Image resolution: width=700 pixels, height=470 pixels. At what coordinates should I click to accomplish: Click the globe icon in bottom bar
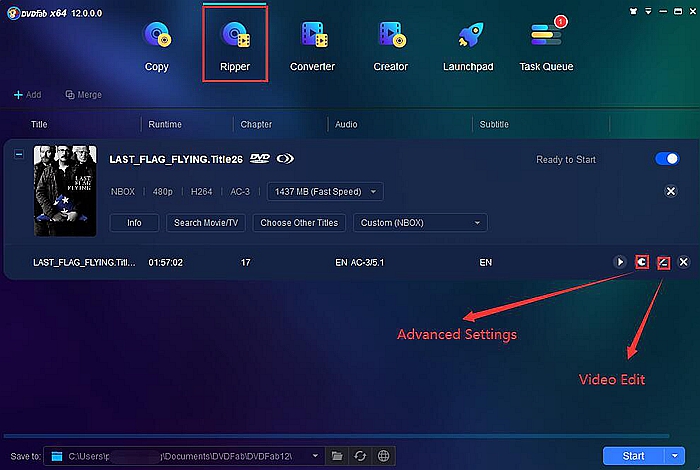383,456
